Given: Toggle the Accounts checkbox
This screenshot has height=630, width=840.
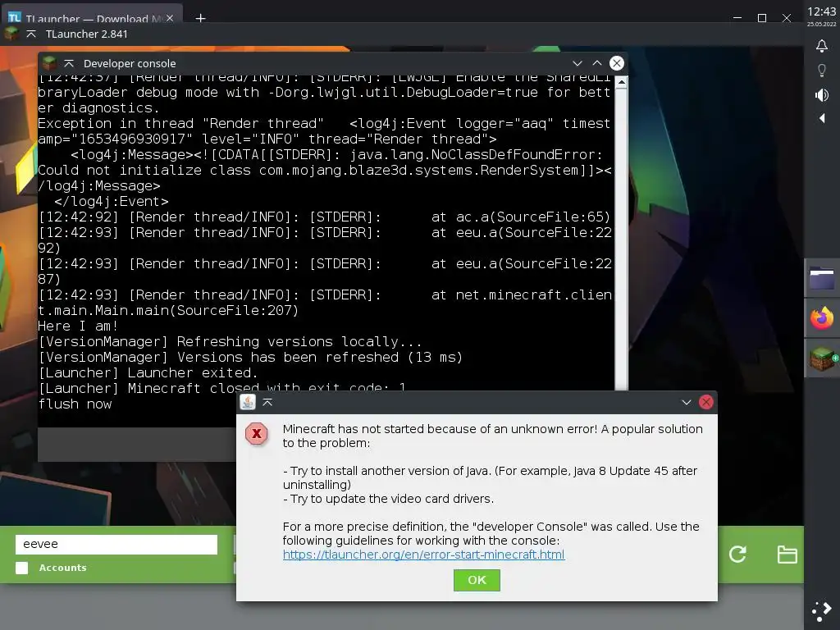Looking at the screenshot, I should pos(22,568).
